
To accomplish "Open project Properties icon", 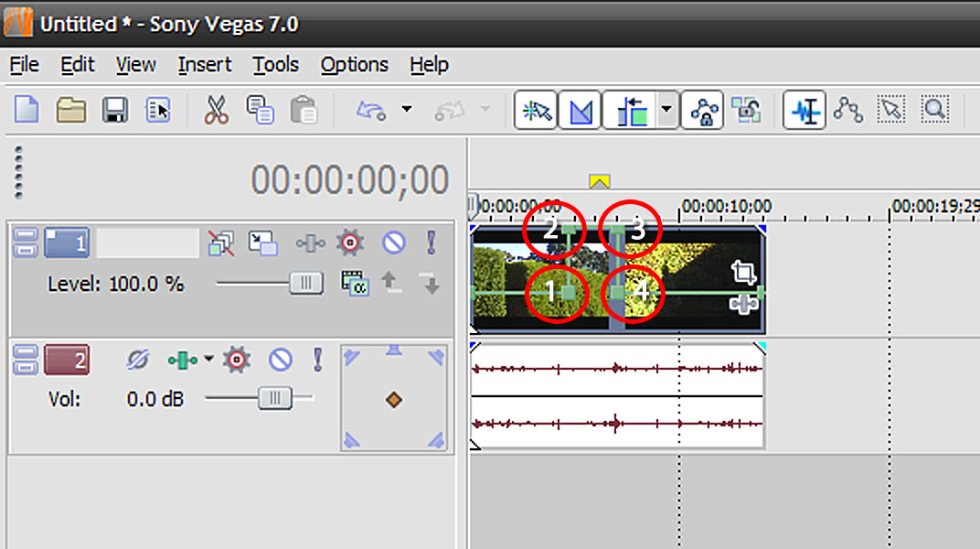I will point(157,110).
